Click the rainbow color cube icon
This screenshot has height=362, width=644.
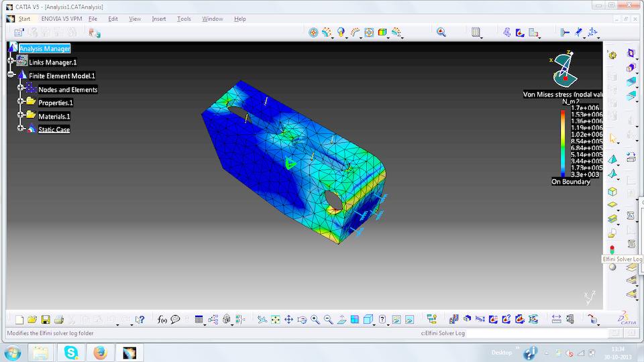(382, 32)
